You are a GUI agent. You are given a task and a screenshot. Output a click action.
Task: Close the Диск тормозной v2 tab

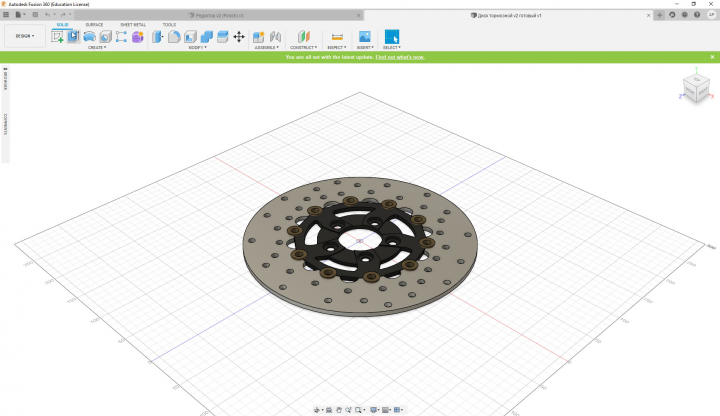coord(648,15)
